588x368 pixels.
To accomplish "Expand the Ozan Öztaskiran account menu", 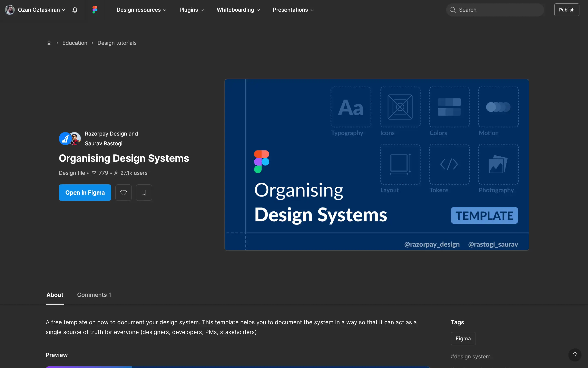I will (41, 10).
